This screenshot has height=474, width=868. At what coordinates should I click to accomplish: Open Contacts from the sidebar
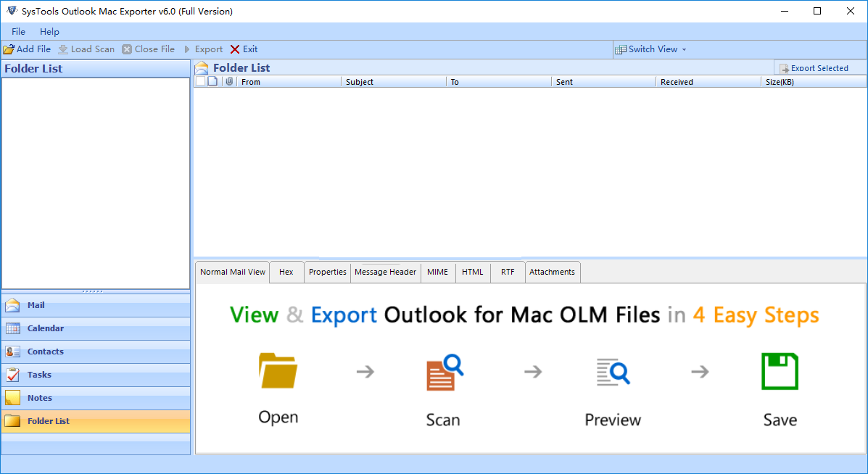tap(45, 352)
